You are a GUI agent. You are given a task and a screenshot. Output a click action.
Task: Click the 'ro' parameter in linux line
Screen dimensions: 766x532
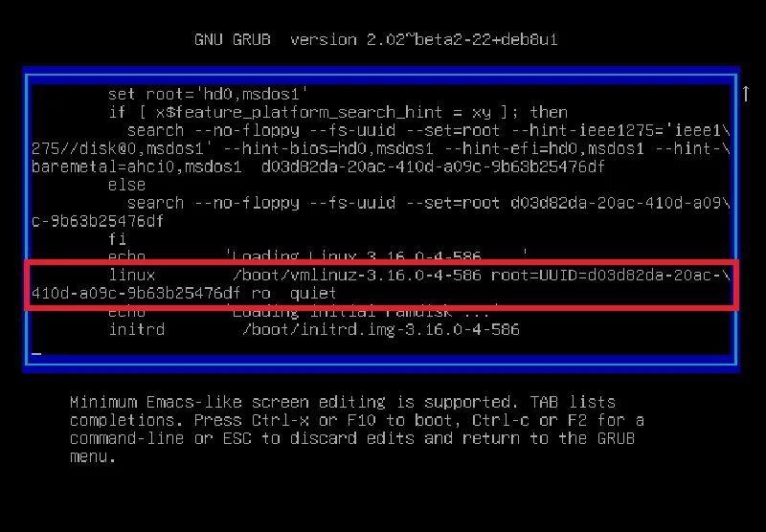click(260, 294)
